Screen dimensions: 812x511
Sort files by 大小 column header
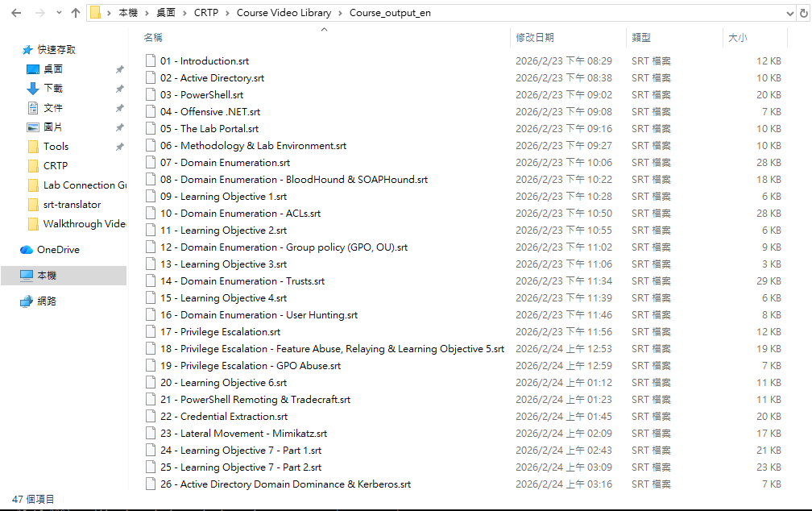tap(737, 38)
